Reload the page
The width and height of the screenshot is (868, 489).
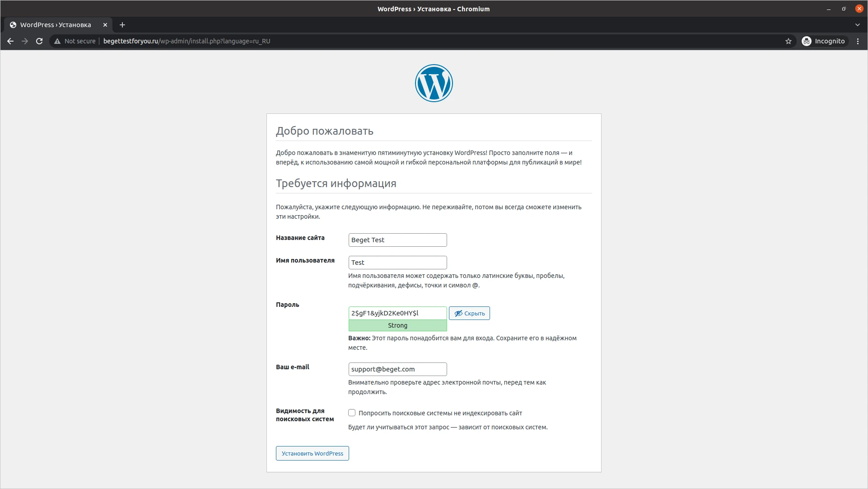(39, 41)
